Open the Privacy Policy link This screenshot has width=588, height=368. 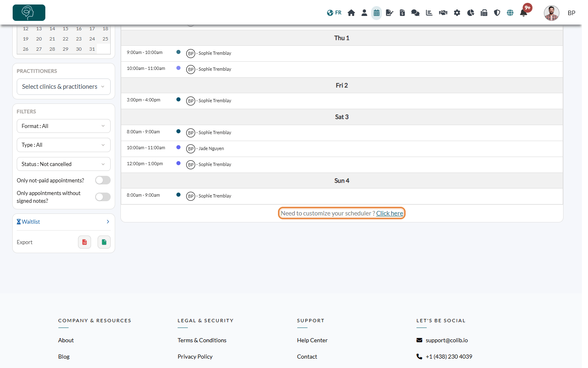click(x=195, y=357)
